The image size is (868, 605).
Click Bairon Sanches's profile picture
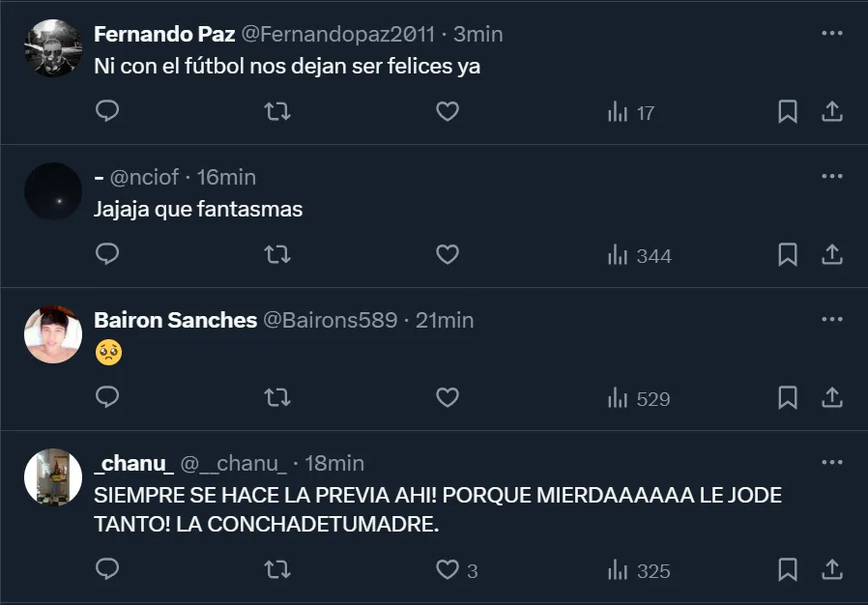[52, 334]
